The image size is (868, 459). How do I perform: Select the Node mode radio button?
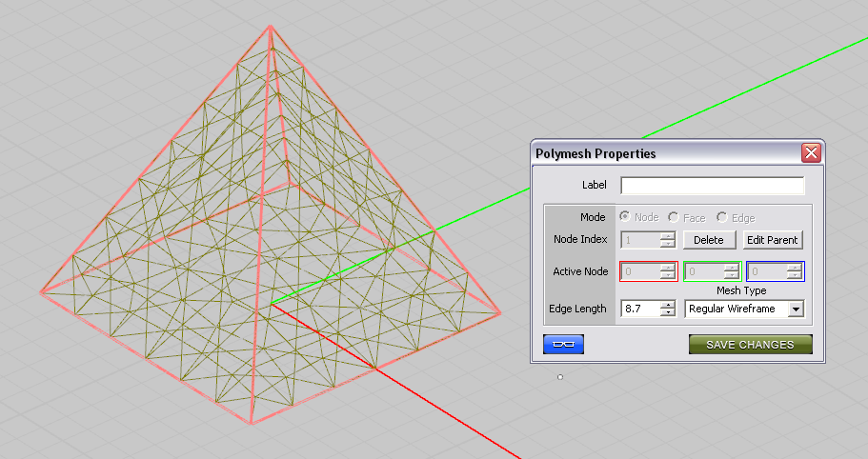point(625,217)
